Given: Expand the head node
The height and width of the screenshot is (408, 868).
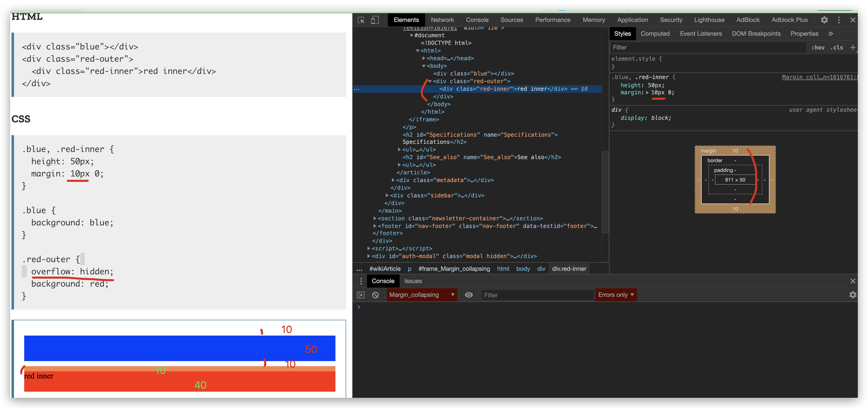Looking at the screenshot, I should coord(424,58).
